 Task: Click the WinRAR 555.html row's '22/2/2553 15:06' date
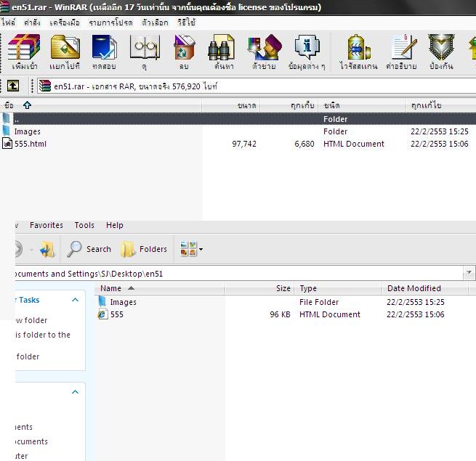pos(439,144)
